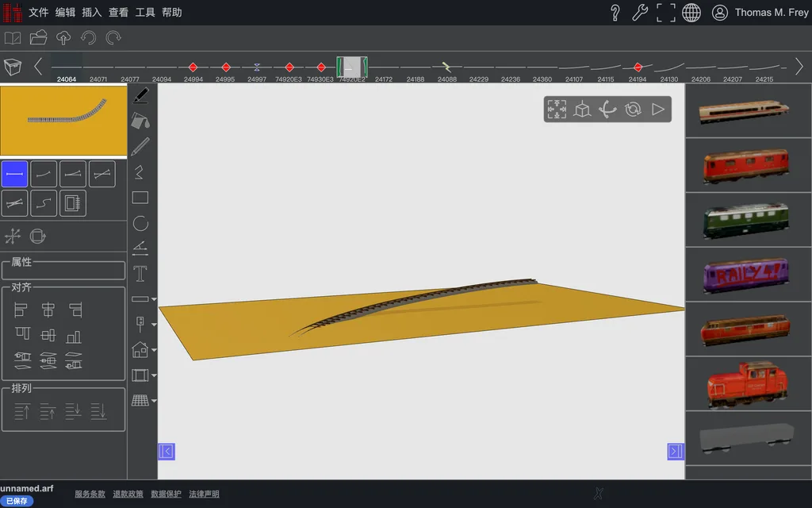812x508 pixels.
Task: Select the rectangle shape tool
Action: [140, 198]
